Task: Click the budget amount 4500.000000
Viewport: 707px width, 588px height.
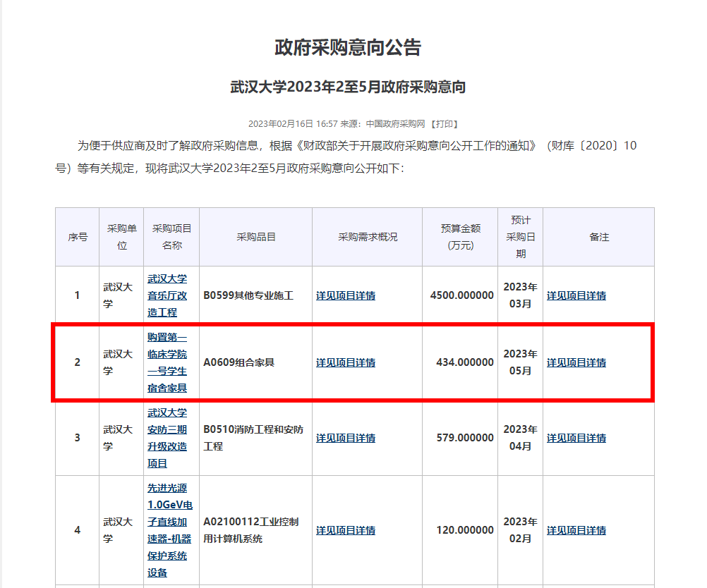Action: pos(461,295)
